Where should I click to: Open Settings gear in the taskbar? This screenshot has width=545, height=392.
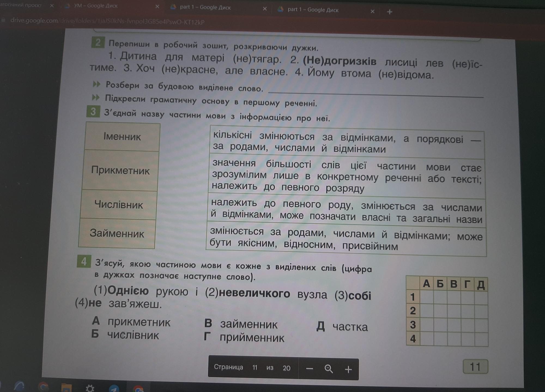[90, 388]
